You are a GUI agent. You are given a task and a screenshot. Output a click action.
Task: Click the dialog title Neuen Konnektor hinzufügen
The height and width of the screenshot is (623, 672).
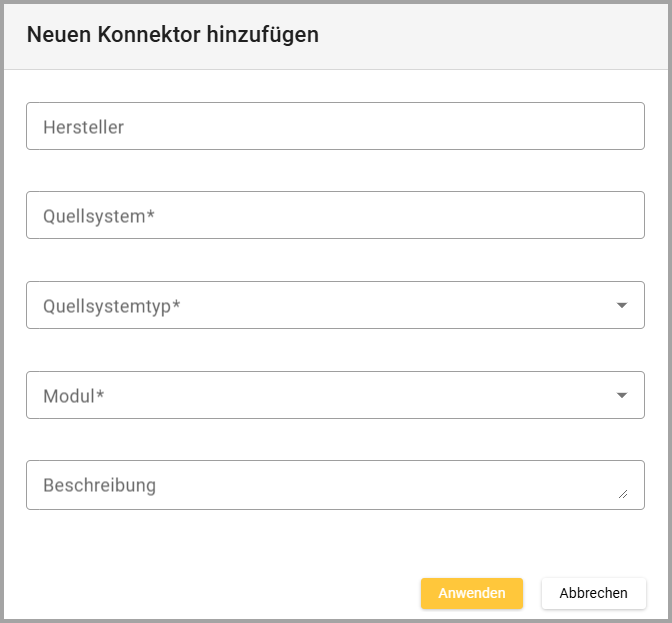click(173, 35)
